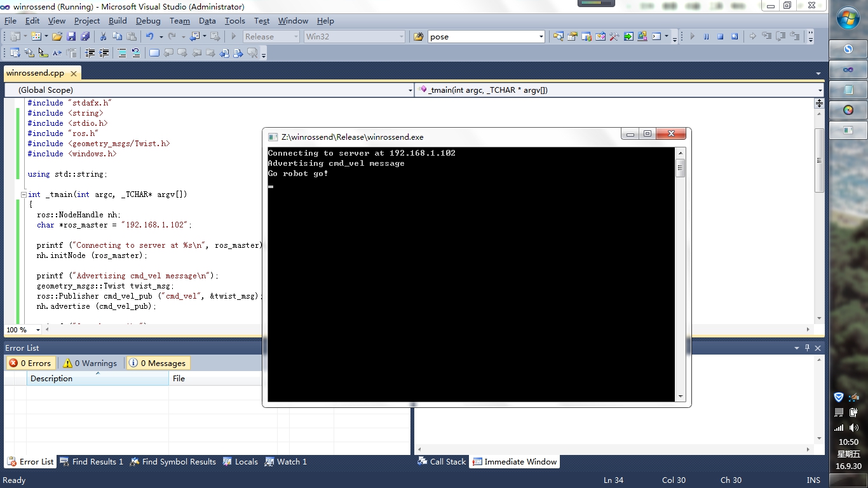Screen dimensions: 868x488
Task: Collapse the _tmain function outline
Action: click(x=24, y=194)
